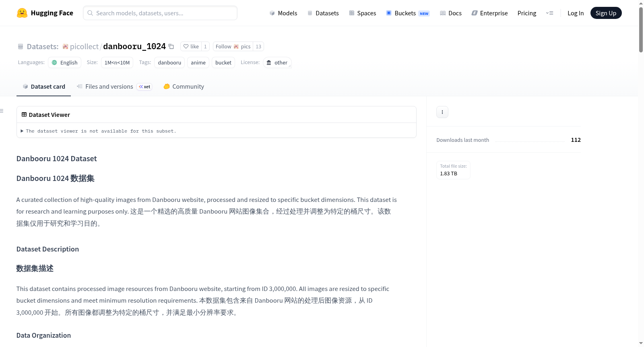Follow the pics organization

point(233,46)
